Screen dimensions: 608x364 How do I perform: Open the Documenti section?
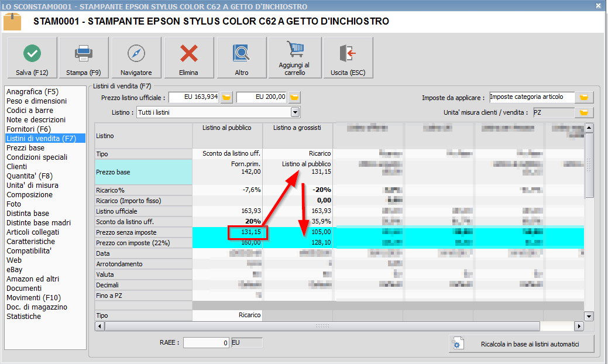[24, 288]
